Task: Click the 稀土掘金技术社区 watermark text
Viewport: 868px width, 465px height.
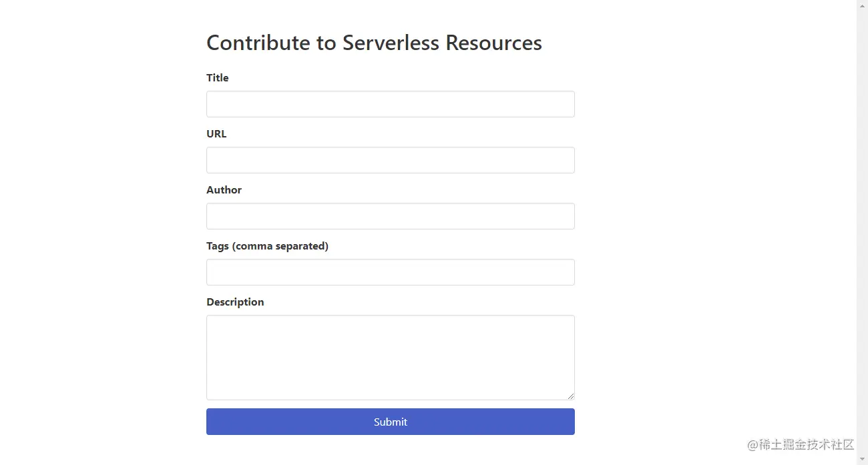Action: coord(807,444)
